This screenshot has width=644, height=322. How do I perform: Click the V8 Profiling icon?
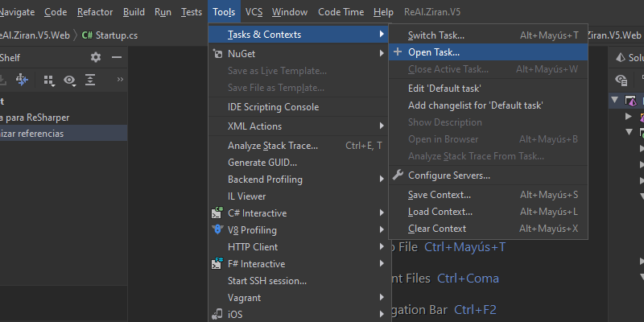(x=217, y=229)
